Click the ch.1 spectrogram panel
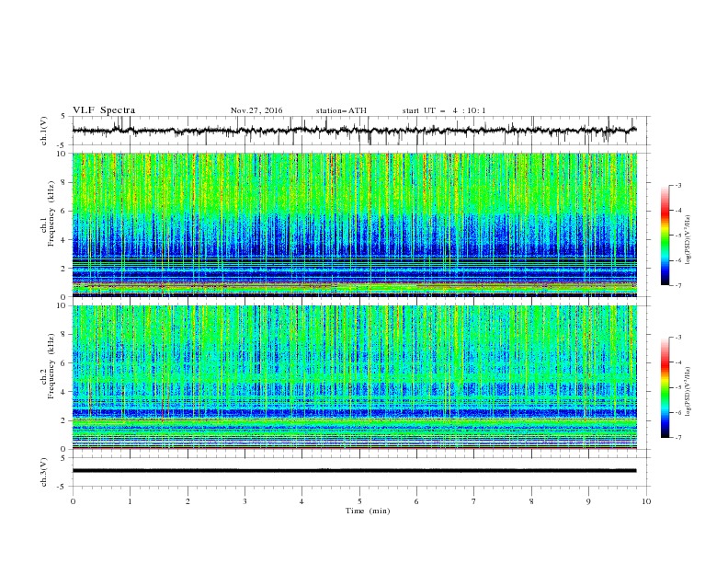The width and height of the screenshot is (728, 563). click(355, 224)
